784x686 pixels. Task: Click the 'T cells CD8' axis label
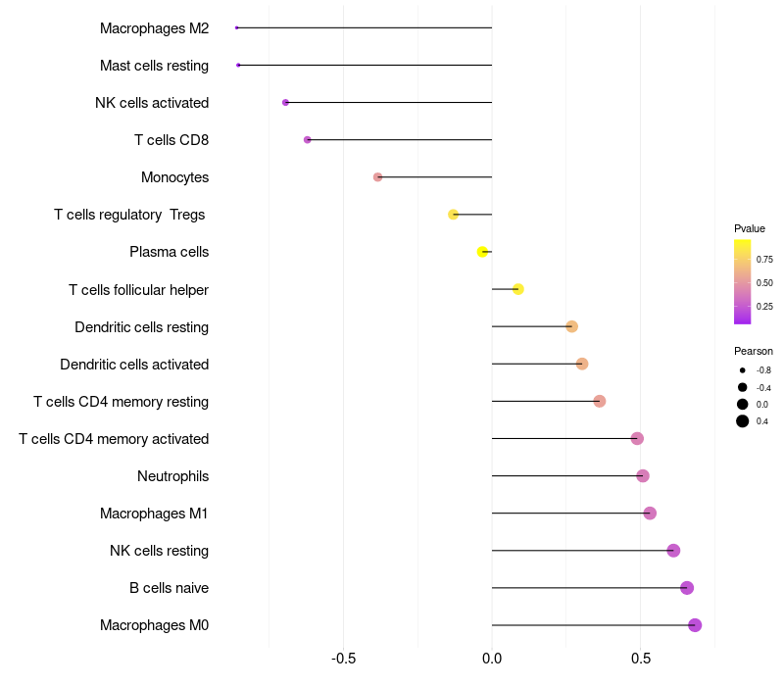pos(171,140)
